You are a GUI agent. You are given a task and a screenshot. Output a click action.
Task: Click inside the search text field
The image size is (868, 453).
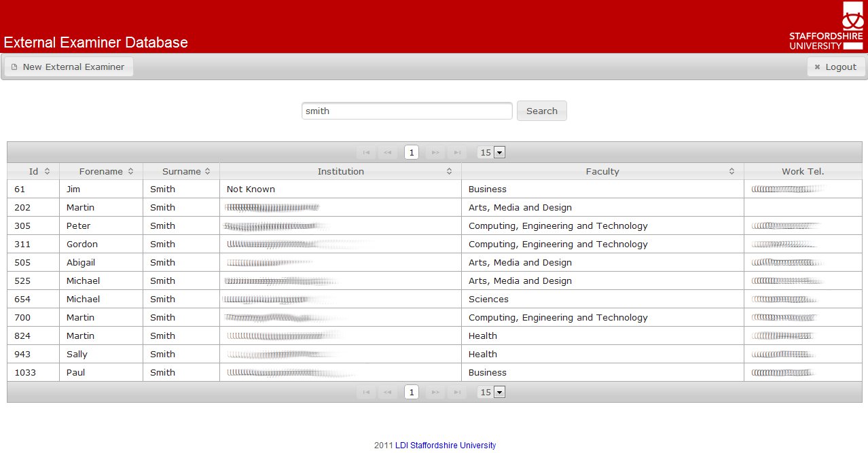pyautogui.click(x=406, y=110)
